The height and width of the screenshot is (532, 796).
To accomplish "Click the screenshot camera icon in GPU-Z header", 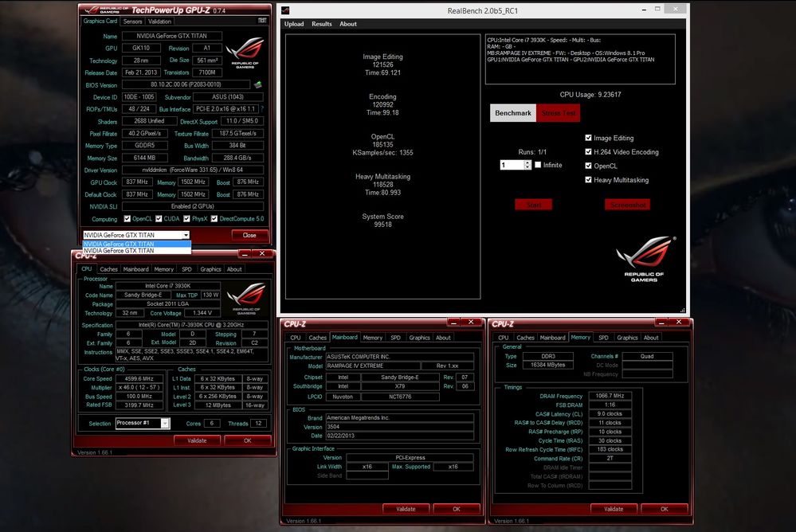I will pyautogui.click(x=262, y=20).
